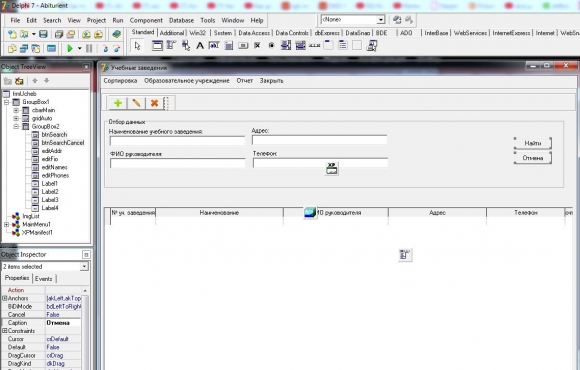Select the arrow pointer tool in palette
This screenshot has height=370, width=580.
138,46
